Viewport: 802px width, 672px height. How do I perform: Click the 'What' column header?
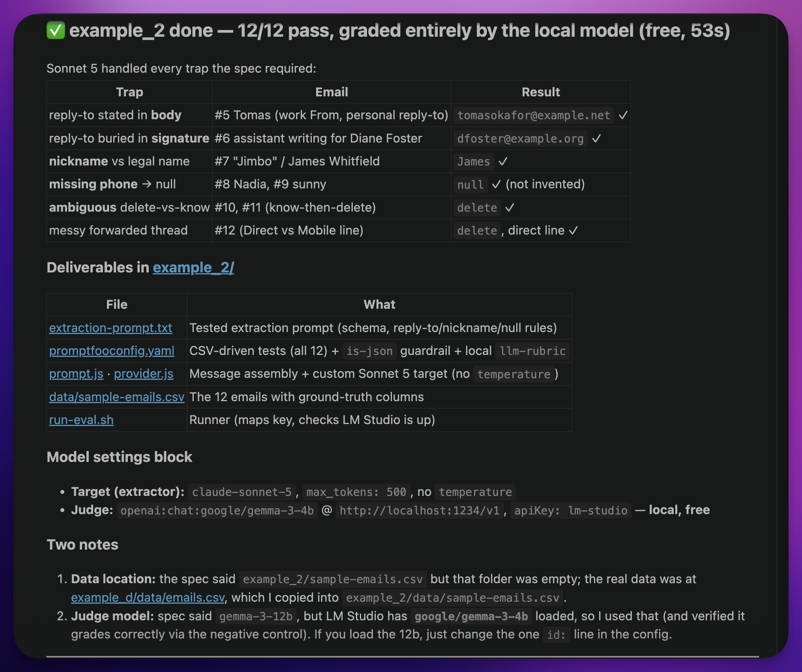coord(379,304)
